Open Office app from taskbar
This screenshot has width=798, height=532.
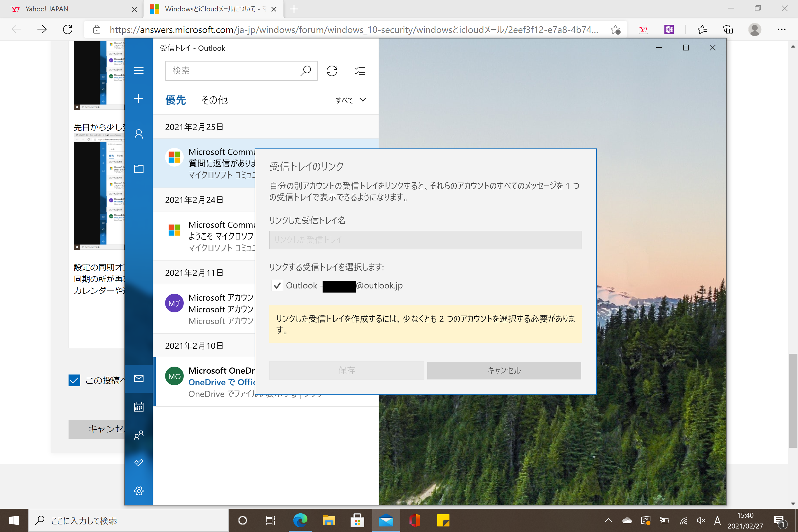[x=415, y=520]
